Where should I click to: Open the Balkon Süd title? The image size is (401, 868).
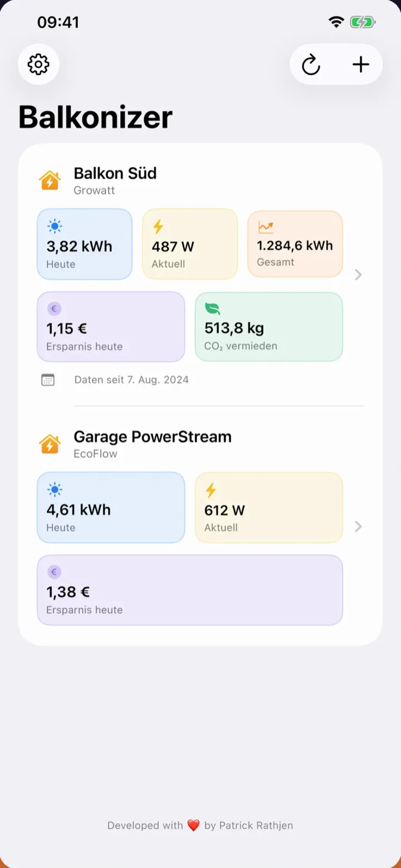pyautogui.click(x=115, y=173)
